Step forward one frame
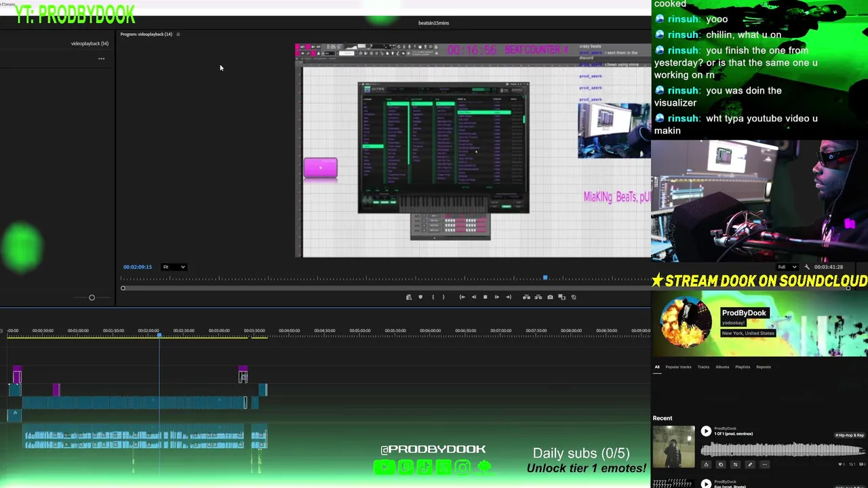The image size is (868, 488). coord(497,297)
